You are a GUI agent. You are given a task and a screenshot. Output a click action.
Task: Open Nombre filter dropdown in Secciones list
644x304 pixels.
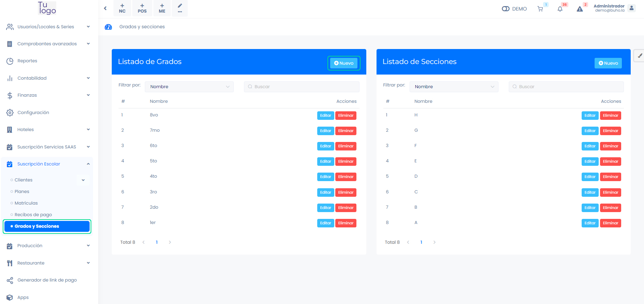(454, 87)
